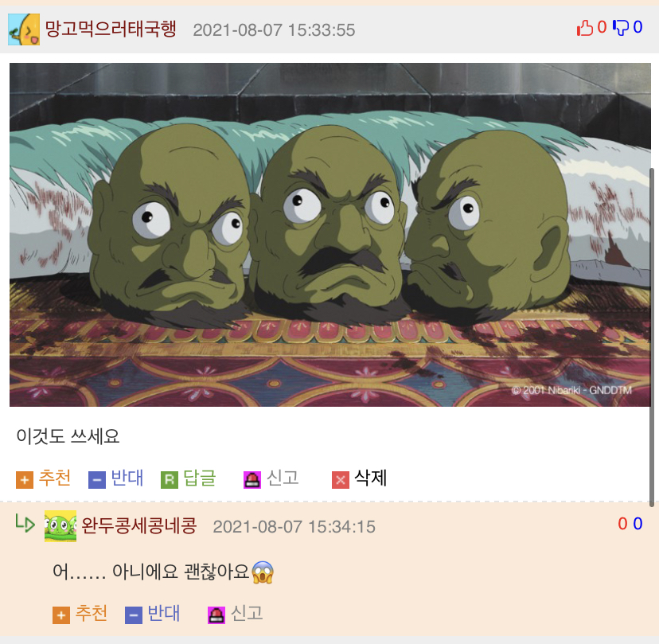Click the siren 신고 report icon on first comment
This screenshot has height=644, width=659.
click(x=252, y=480)
